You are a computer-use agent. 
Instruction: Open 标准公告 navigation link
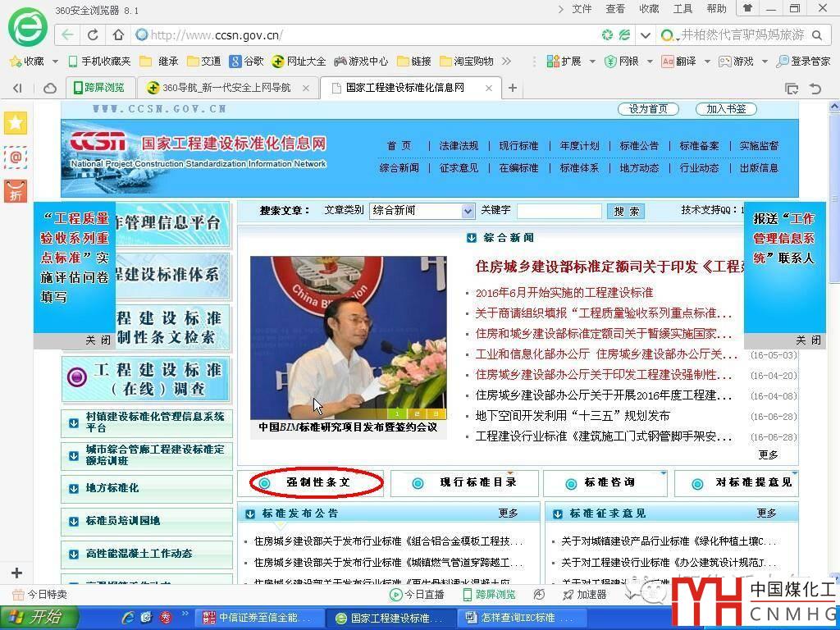pyautogui.click(x=639, y=146)
